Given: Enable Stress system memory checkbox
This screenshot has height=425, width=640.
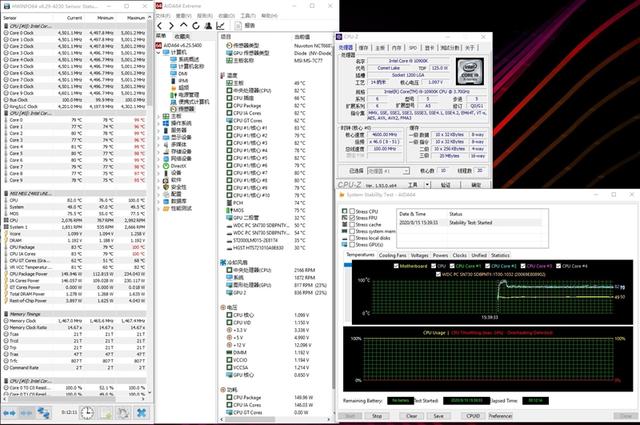Looking at the screenshot, I should (351, 231).
